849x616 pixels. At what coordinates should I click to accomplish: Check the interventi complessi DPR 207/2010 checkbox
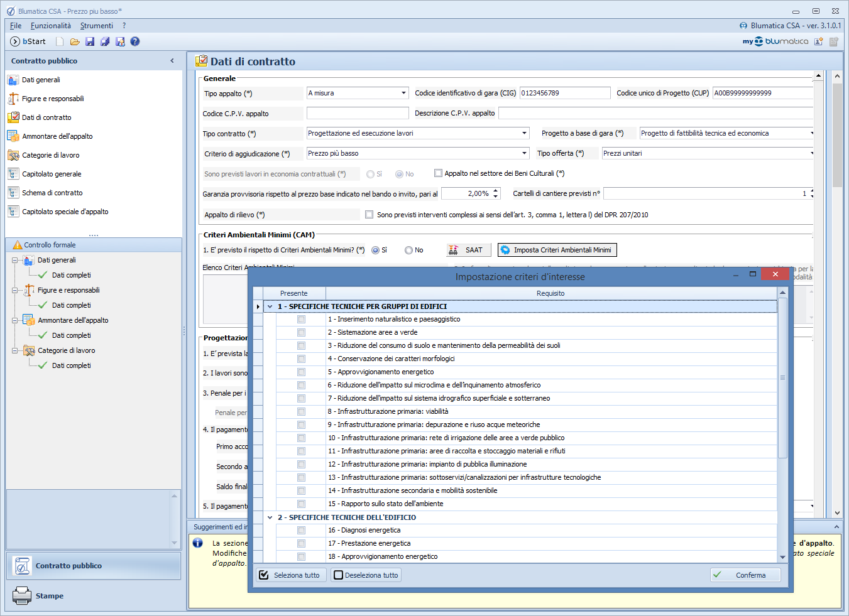[369, 215]
